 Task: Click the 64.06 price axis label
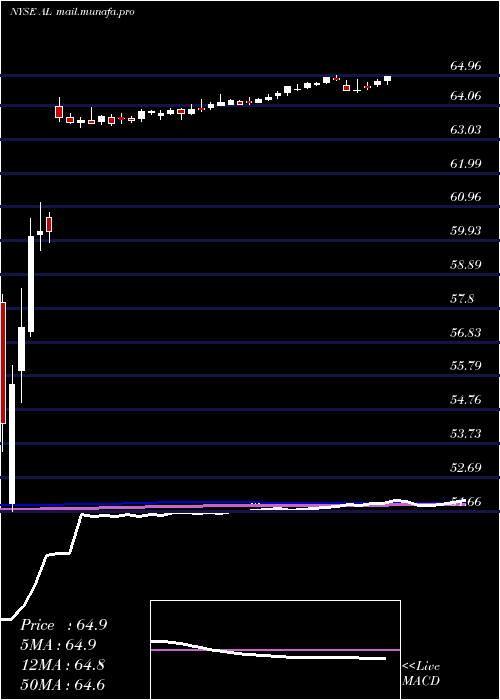[466, 96]
